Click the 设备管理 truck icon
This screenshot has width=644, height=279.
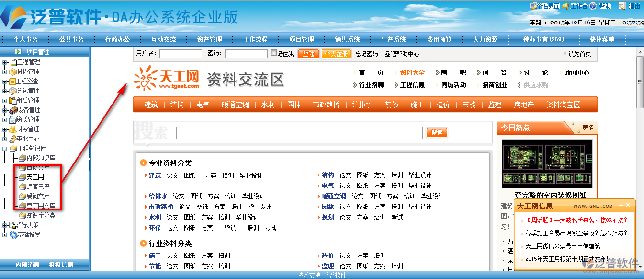(13, 110)
